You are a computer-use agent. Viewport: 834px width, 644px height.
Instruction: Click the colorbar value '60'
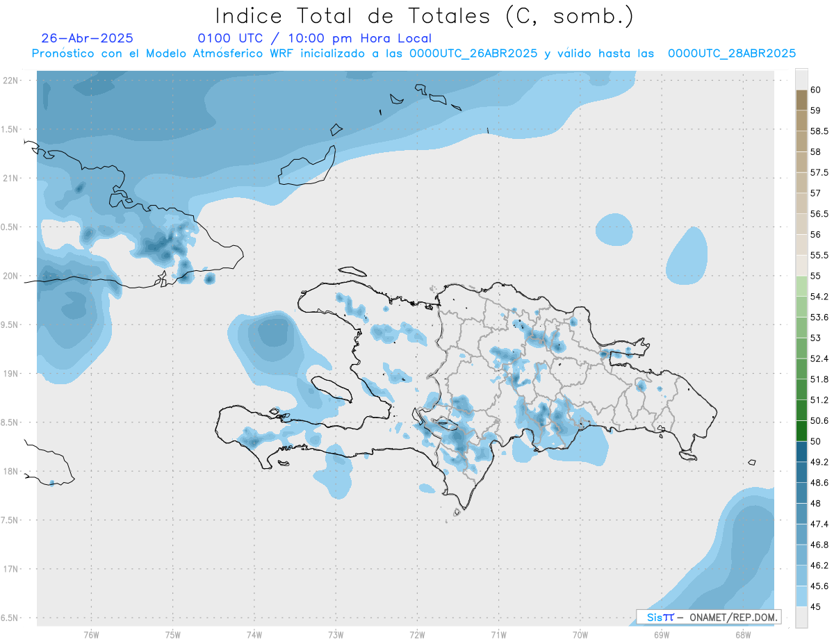816,90
